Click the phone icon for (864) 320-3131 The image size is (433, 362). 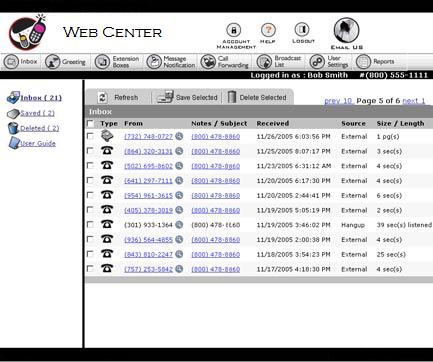[x=107, y=151]
